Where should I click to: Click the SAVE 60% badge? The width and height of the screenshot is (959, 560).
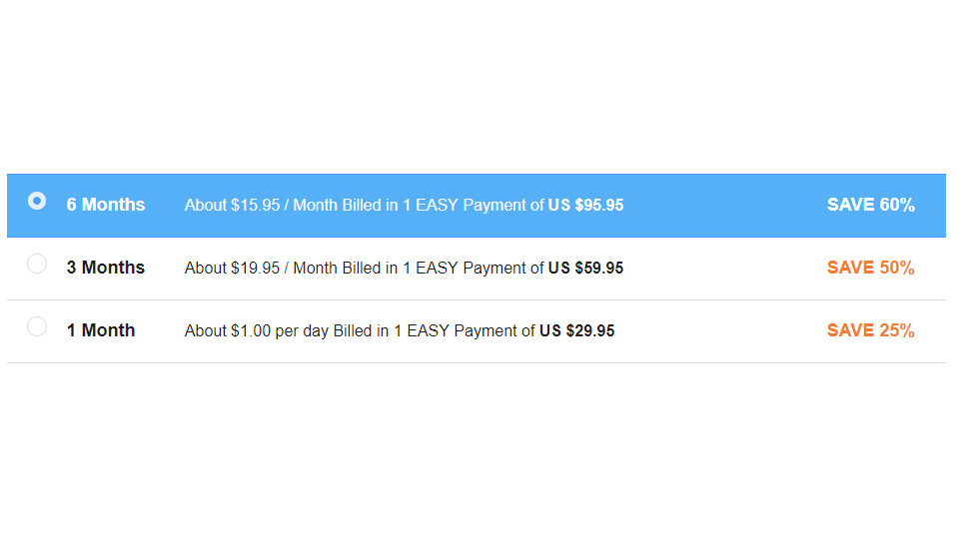point(870,205)
